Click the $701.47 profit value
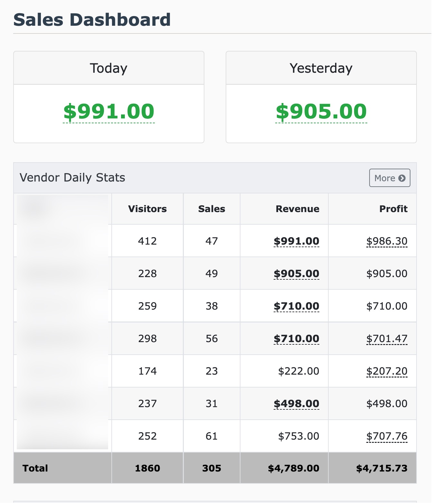The width and height of the screenshot is (432, 504). pyautogui.click(x=387, y=339)
